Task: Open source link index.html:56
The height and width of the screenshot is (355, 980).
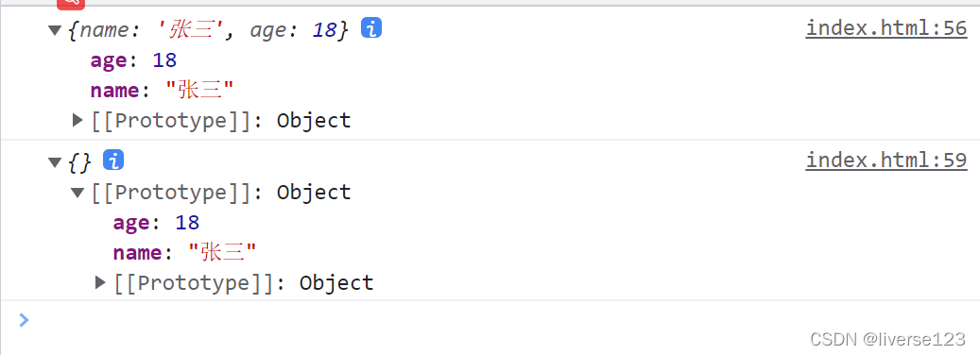Action: (x=886, y=28)
